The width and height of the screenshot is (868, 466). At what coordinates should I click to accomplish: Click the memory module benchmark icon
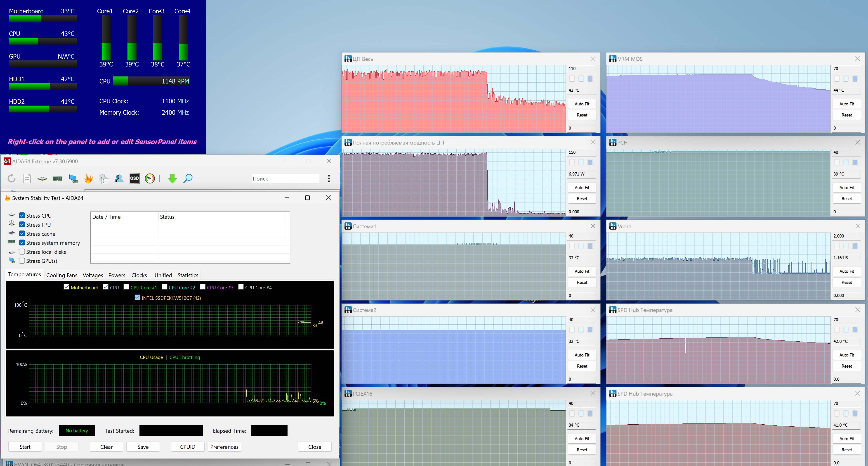click(x=58, y=178)
